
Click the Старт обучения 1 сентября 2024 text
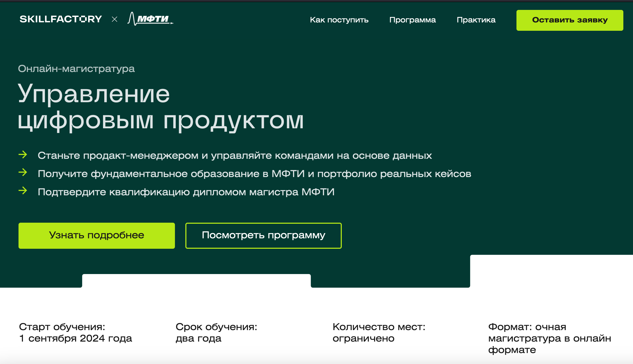click(76, 332)
